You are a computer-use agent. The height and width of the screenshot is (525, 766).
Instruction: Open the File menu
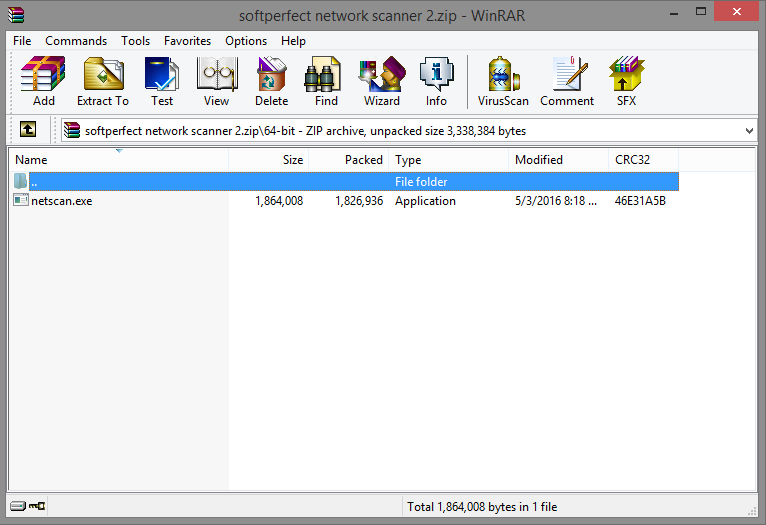[x=22, y=41]
